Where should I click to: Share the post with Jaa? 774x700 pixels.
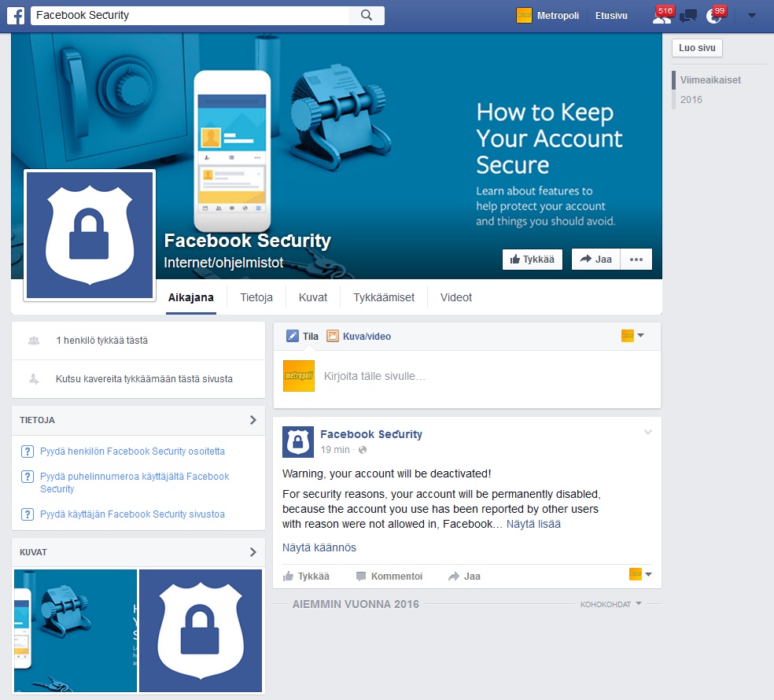pyautogui.click(x=464, y=576)
